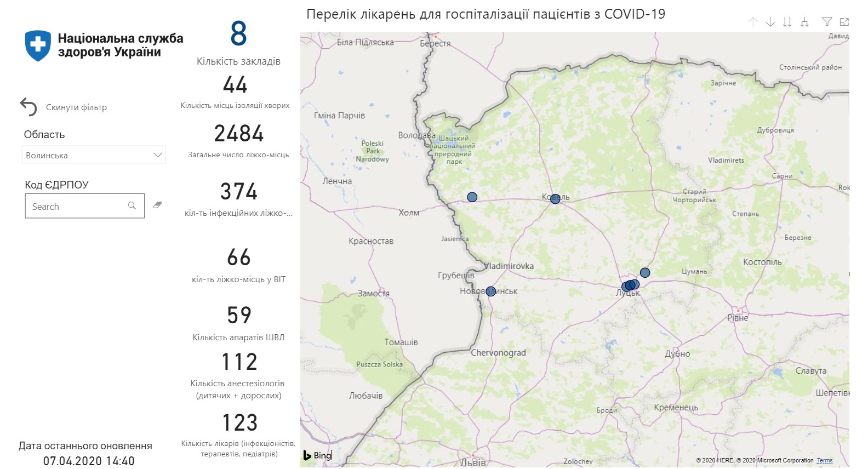Image resolution: width=868 pixels, height=469 pixels.
Task: Expand all down one hierarchy level
Action: click(x=804, y=22)
